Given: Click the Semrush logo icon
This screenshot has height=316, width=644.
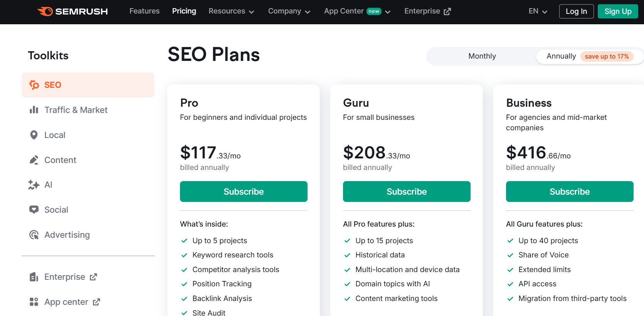Looking at the screenshot, I should click(x=45, y=11).
